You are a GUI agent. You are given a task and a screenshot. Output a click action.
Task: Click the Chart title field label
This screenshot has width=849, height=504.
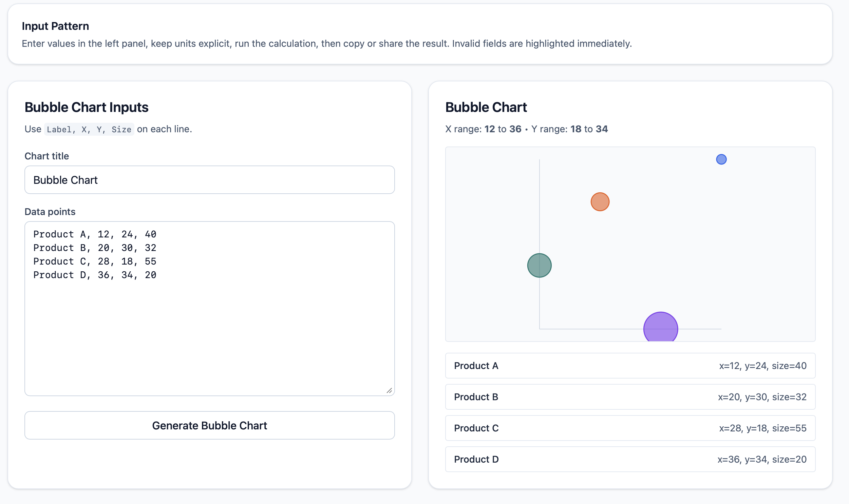(x=47, y=156)
